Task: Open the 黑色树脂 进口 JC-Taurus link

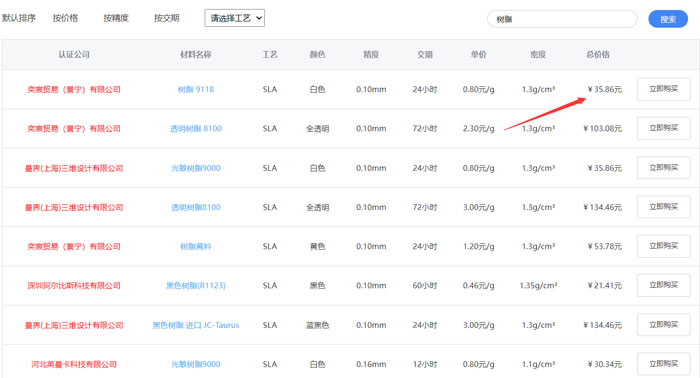Action: pos(196,325)
